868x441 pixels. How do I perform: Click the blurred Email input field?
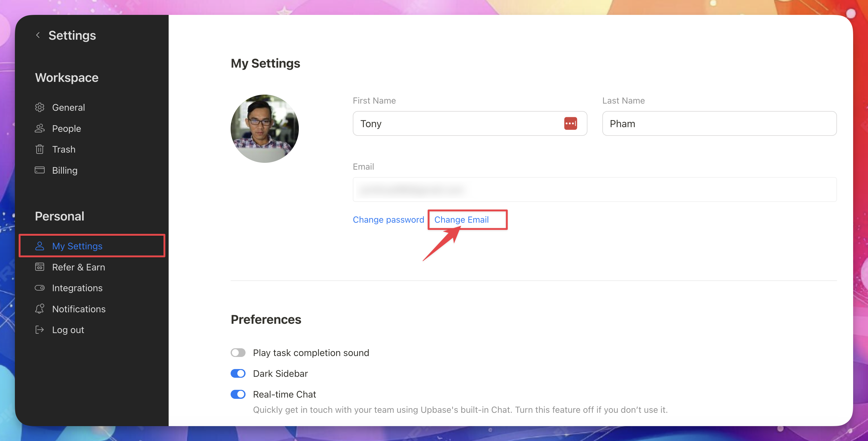point(594,190)
